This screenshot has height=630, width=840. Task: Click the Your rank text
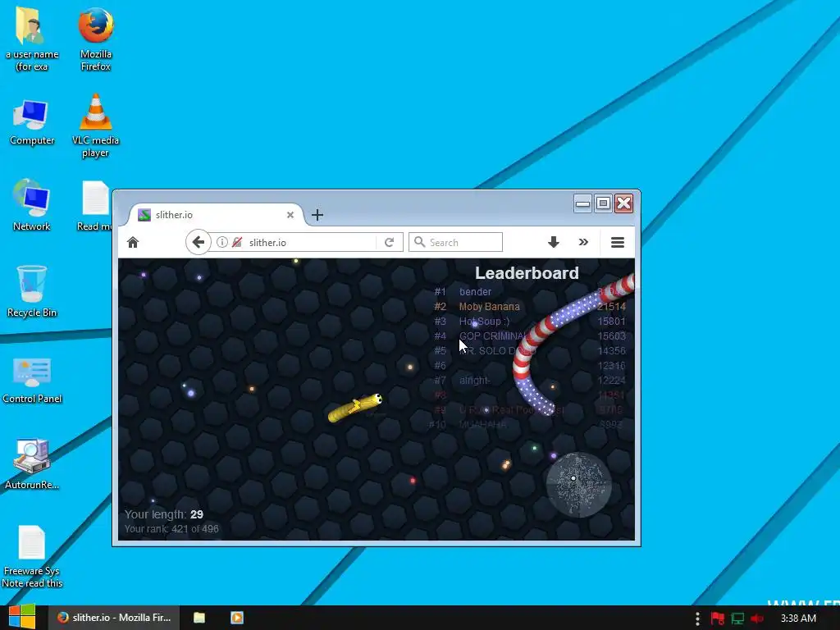coord(171,529)
